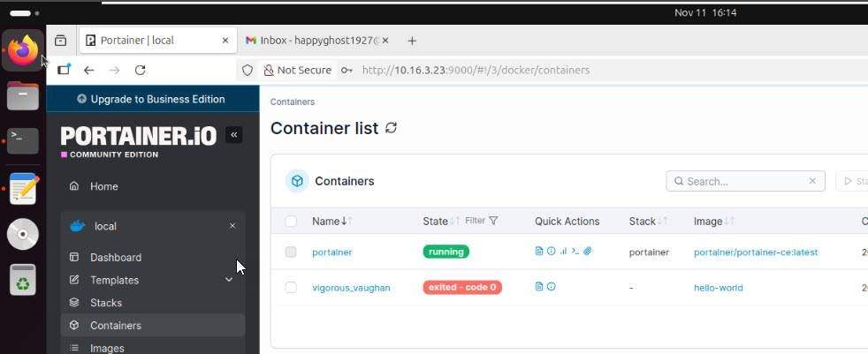Collapse the Portainer sidebar
Screen dimensions: 868x354
233,135
